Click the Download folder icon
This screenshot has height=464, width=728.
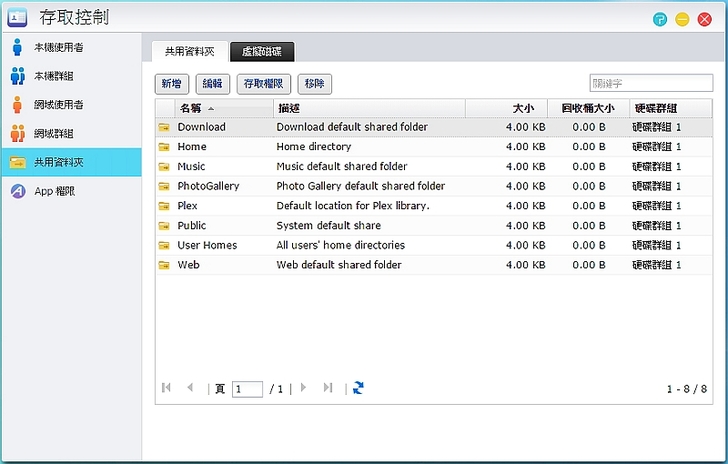164,127
